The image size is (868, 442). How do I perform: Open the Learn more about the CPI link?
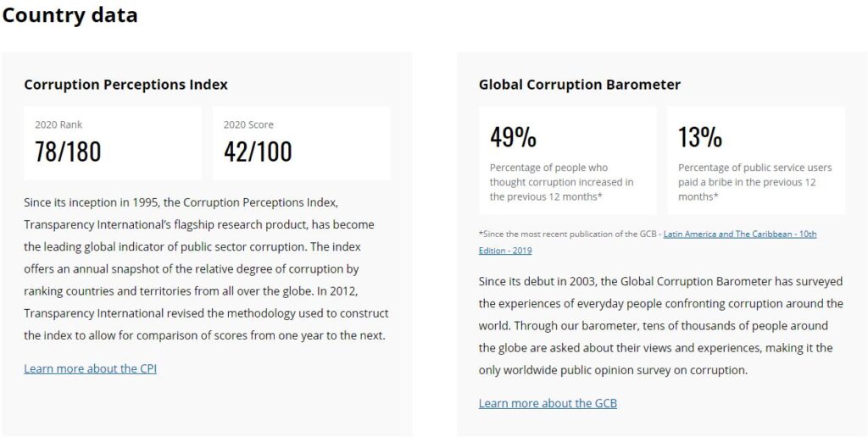[x=90, y=368]
